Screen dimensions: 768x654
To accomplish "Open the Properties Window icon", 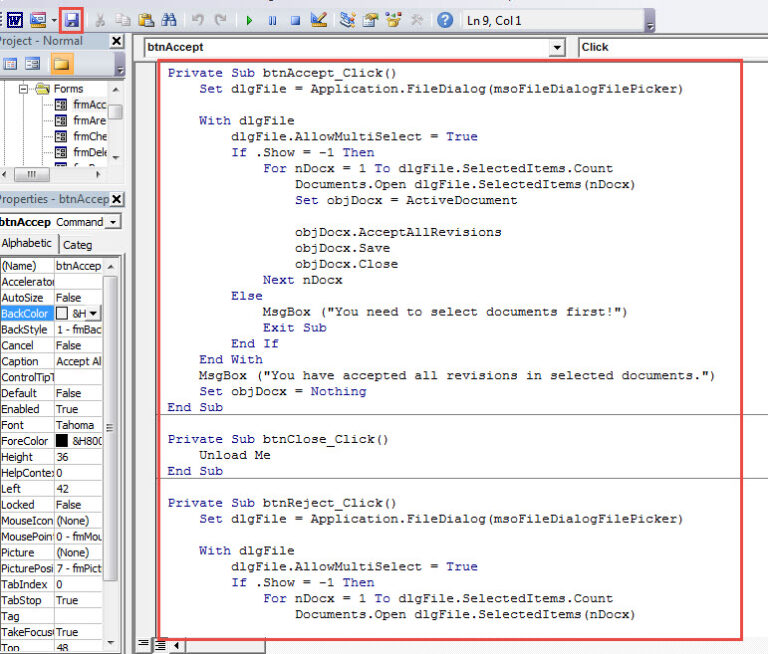I will (x=371, y=21).
